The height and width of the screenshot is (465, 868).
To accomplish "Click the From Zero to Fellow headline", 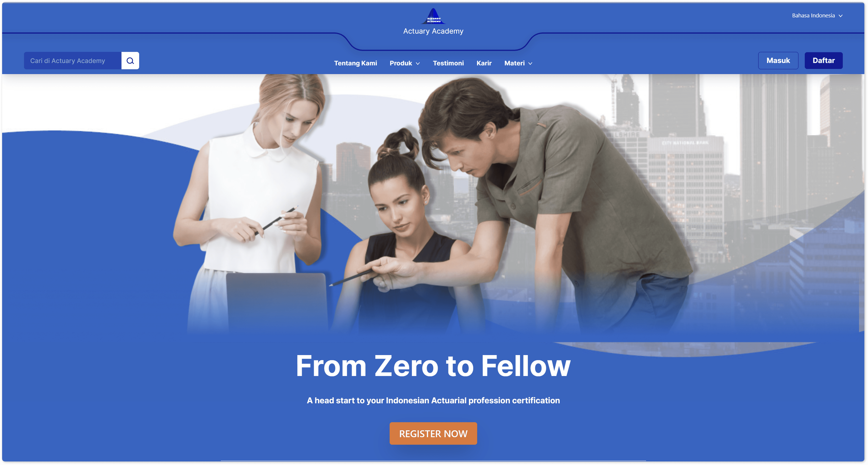I will coord(433,366).
